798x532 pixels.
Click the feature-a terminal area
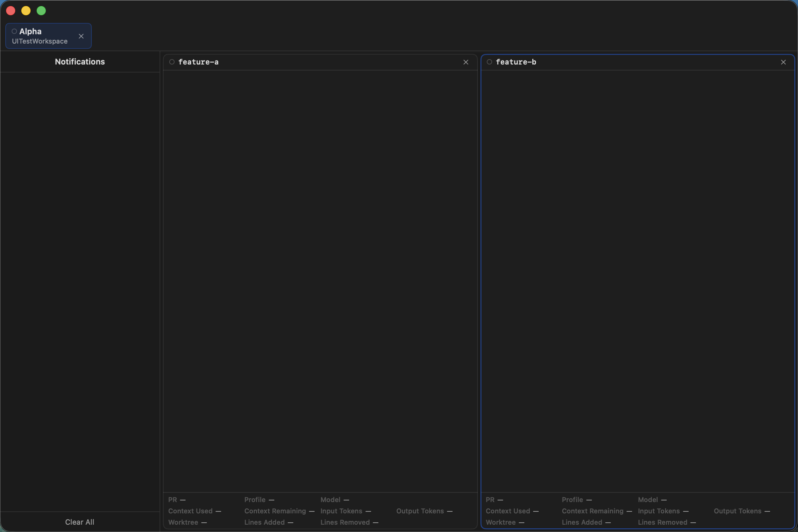coord(320,281)
